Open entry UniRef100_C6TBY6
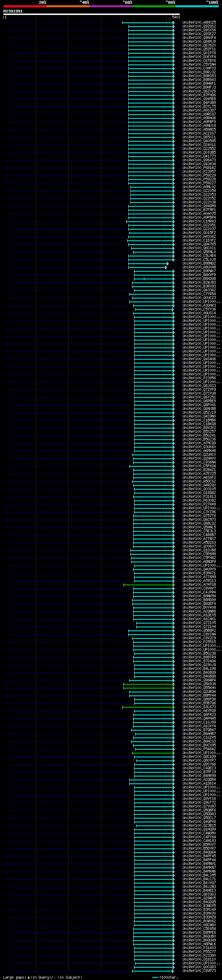This screenshot has height=980, width=222. tap(199, 60)
